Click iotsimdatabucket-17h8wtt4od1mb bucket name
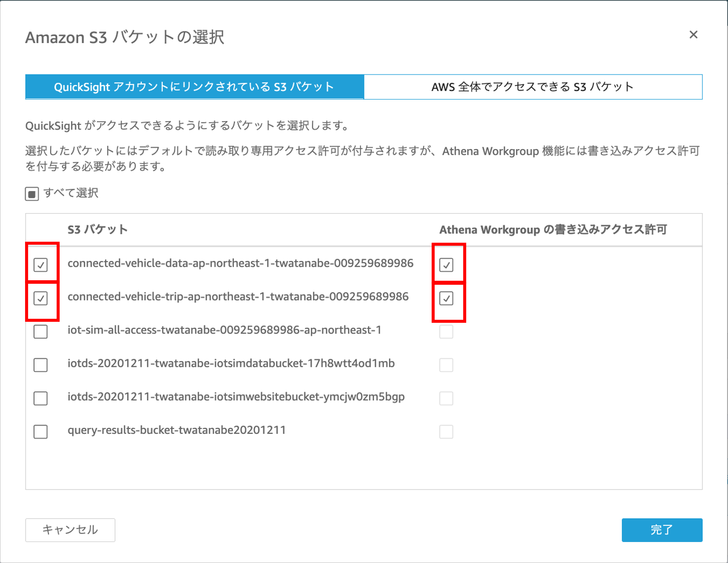Viewport: 728px width, 563px height. tap(231, 363)
